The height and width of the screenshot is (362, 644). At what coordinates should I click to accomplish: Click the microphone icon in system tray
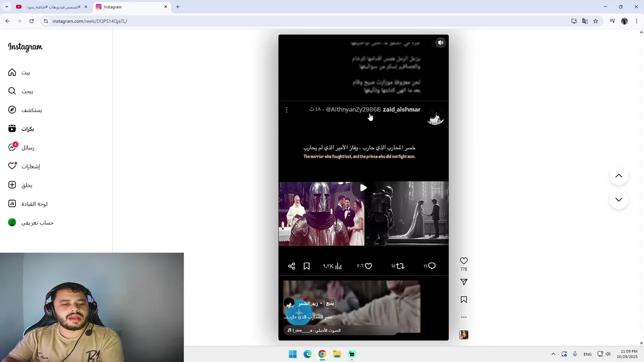575,354
